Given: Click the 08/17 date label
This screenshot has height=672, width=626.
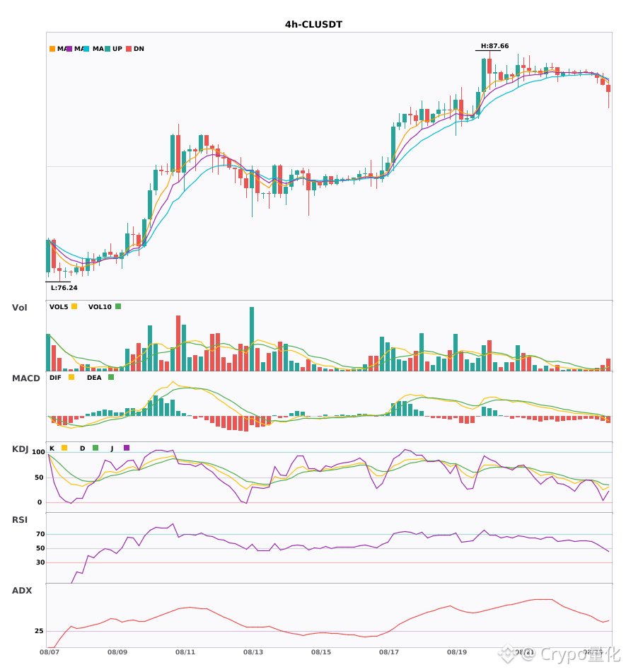Looking at the screenshot, I should click(388, 652).
